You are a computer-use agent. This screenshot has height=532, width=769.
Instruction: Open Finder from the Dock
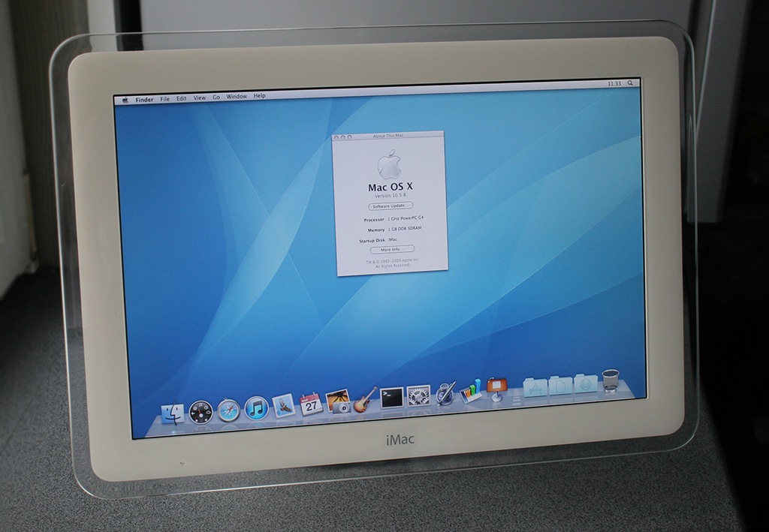(173, 414)
